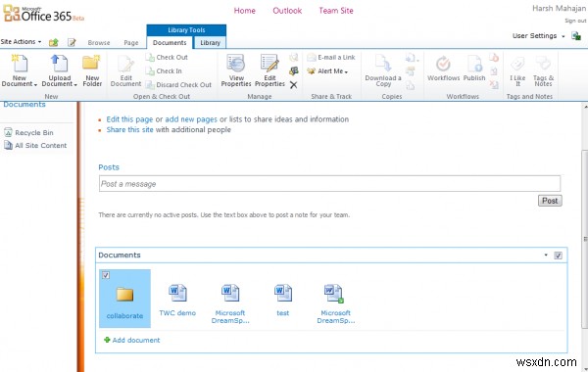Toggle the Documents web part checkbox
Image resolution: width=588 pixels, height=372 pixels.
tap(558, 256)
